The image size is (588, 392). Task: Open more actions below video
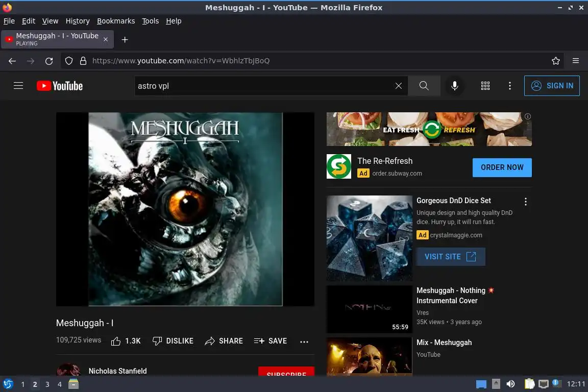[x=304, y=342]
